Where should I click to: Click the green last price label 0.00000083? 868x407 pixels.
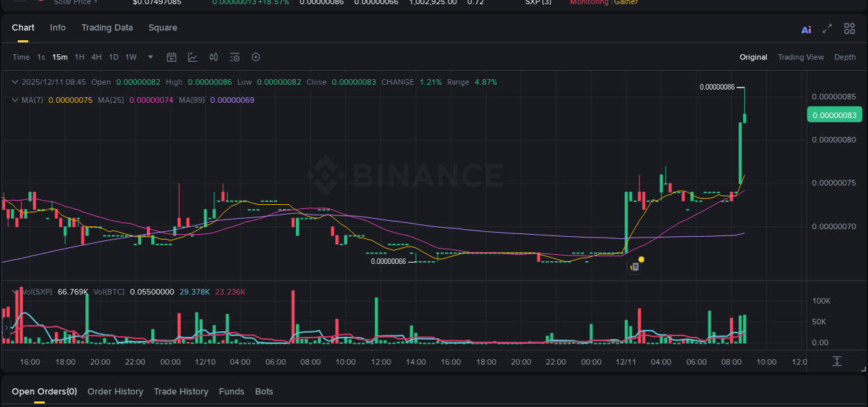tap(834, 115)
